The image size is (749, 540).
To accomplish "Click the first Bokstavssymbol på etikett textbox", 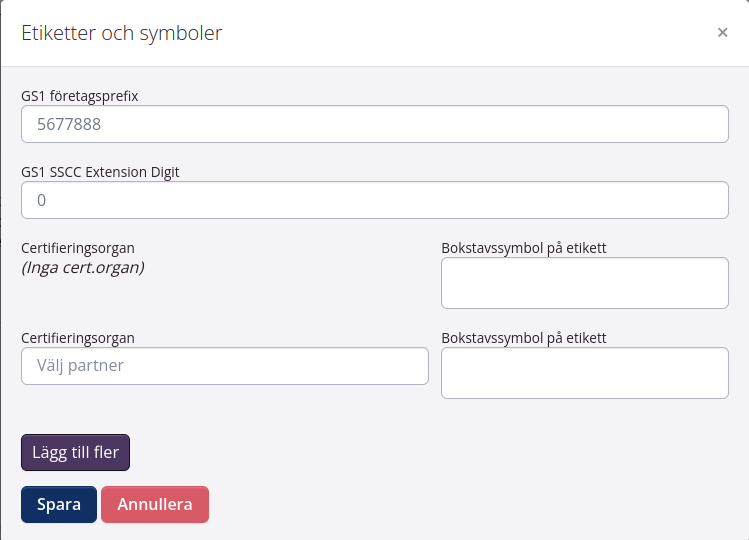I will tap(584, 283).
